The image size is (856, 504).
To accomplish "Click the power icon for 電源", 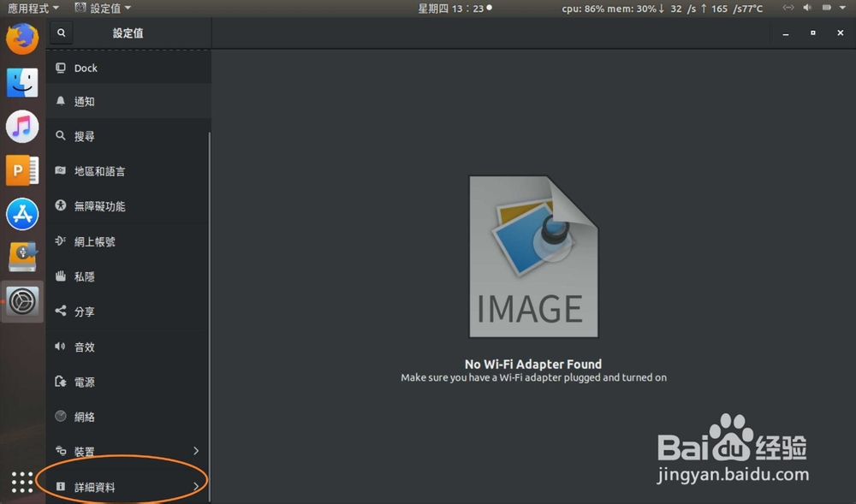I will (61, 382).
